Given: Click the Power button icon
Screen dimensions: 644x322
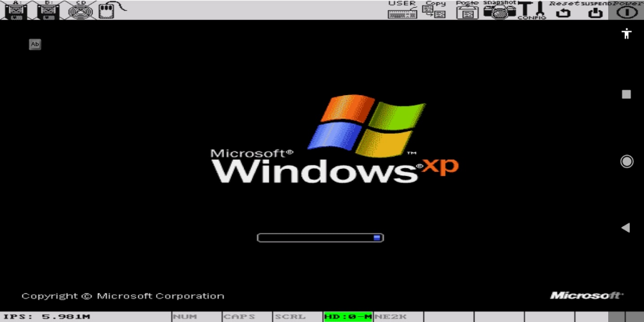Looking at the screenshot, I should click(x=627, y=10).
